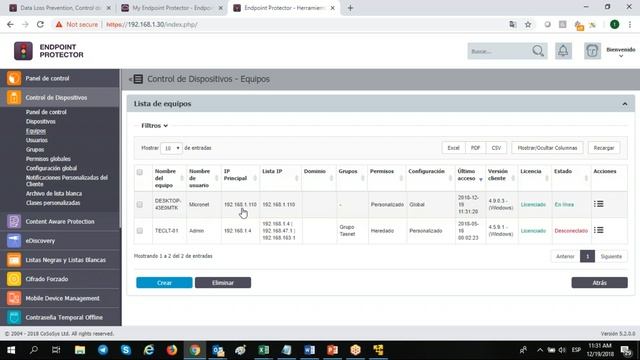Click the Recargar button
Image resolution: width=640 pixels, height=360 pixels.
point(604,148)
